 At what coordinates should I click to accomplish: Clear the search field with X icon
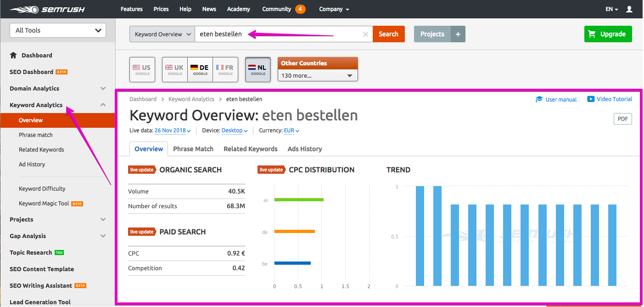[x=365, y=34]
